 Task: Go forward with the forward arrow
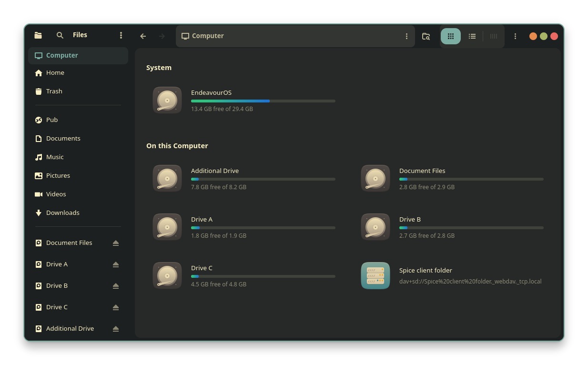pyautogui.click(x=162, y=36)
